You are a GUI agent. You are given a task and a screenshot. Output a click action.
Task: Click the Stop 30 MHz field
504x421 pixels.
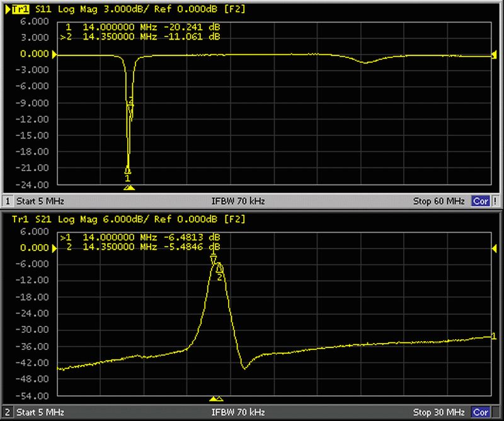pyautogui.click(x=438, y=413)
